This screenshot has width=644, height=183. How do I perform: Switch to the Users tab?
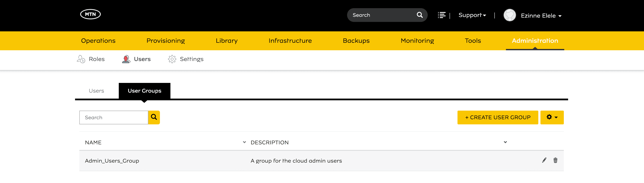(96, 91)
